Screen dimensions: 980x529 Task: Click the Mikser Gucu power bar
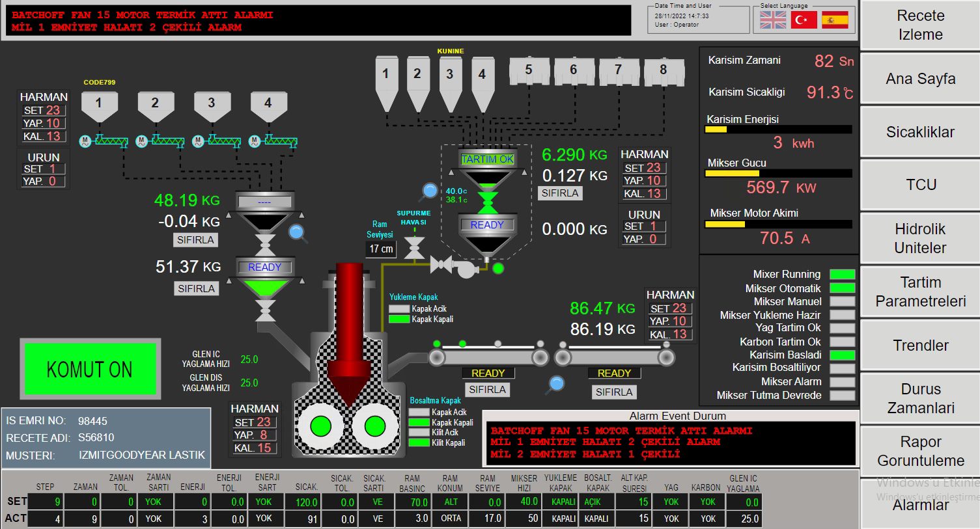pos(779,174)
